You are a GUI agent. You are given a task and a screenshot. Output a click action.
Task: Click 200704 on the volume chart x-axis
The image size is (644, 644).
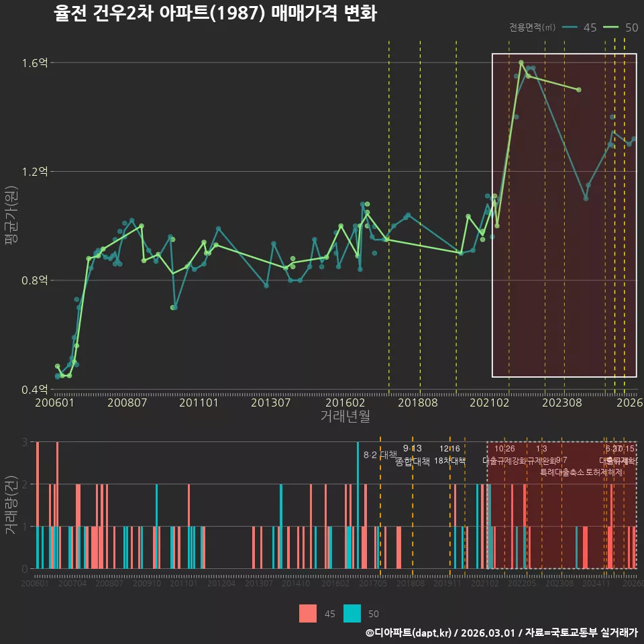click(72, 583)
